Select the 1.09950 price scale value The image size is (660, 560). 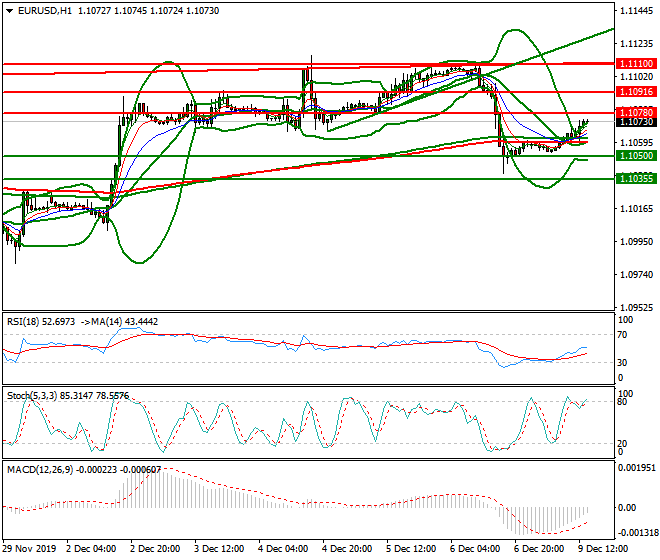click(636, 242)
